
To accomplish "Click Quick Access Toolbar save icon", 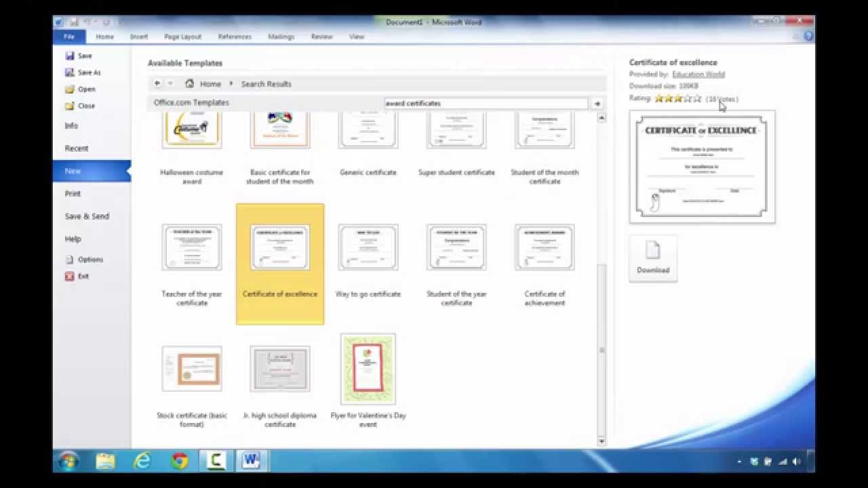I will pyautogui.click(x=74, y=22).
